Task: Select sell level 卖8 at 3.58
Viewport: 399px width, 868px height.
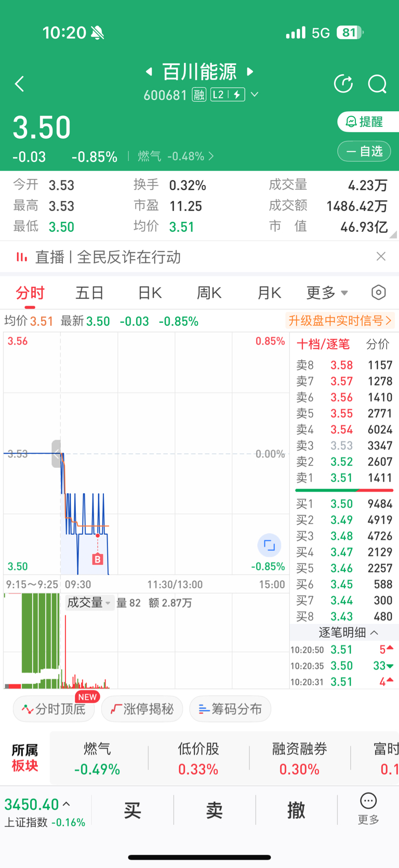Action: pyautogui.click(x=344, y=365)
